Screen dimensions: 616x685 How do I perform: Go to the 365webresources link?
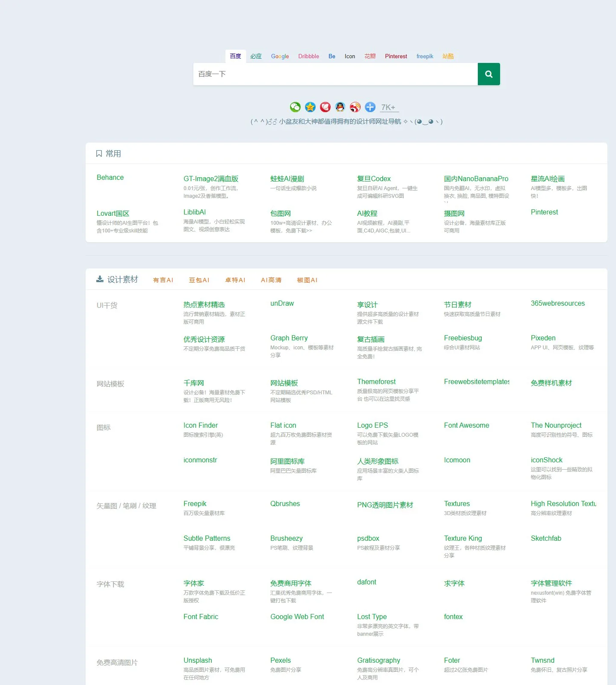point(558,303)
